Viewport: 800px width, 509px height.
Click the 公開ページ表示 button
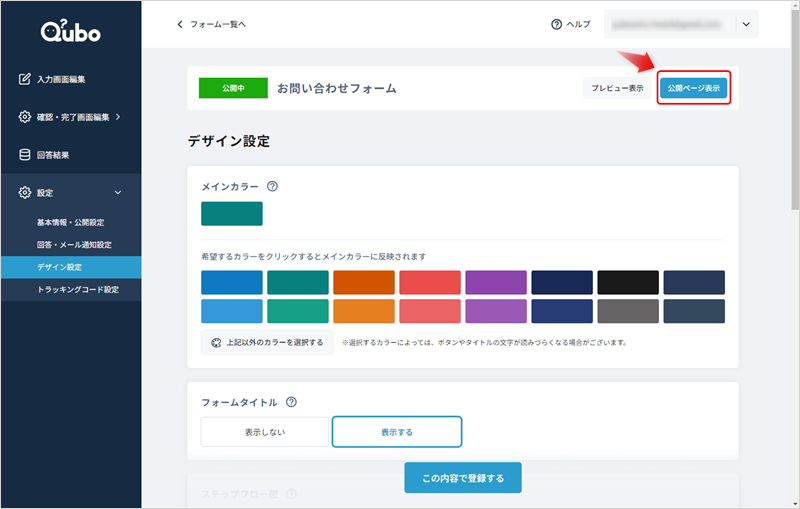tap(693, 88)
